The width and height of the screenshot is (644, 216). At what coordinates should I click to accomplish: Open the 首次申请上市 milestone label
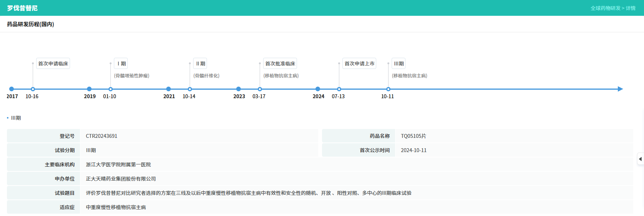[x=359, y=64]
